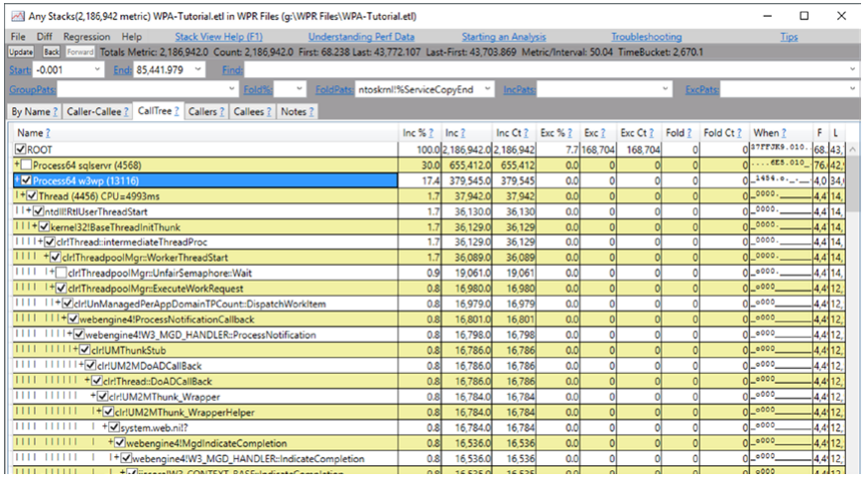Switch to the By Name tab

click(x=35, y=111)
